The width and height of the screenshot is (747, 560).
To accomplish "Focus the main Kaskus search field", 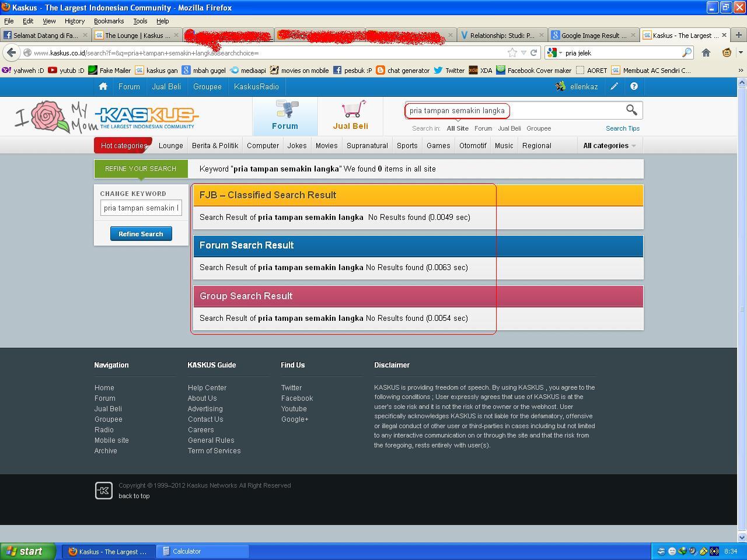I will [514, 110].
